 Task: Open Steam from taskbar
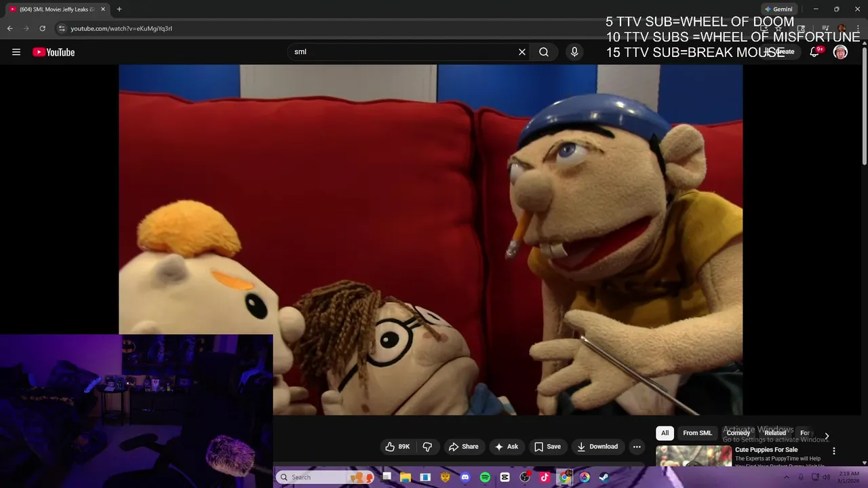click(604, 477)
